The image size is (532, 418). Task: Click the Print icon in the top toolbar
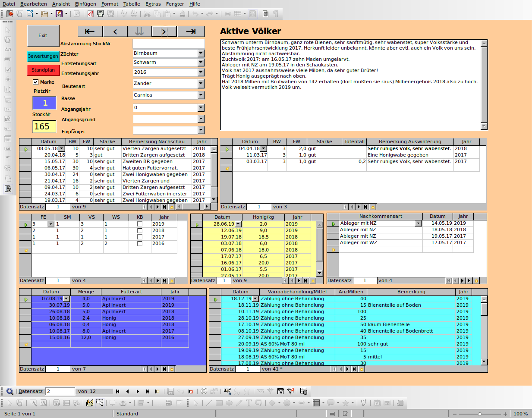pyautogui.click(x=101, y=14)
